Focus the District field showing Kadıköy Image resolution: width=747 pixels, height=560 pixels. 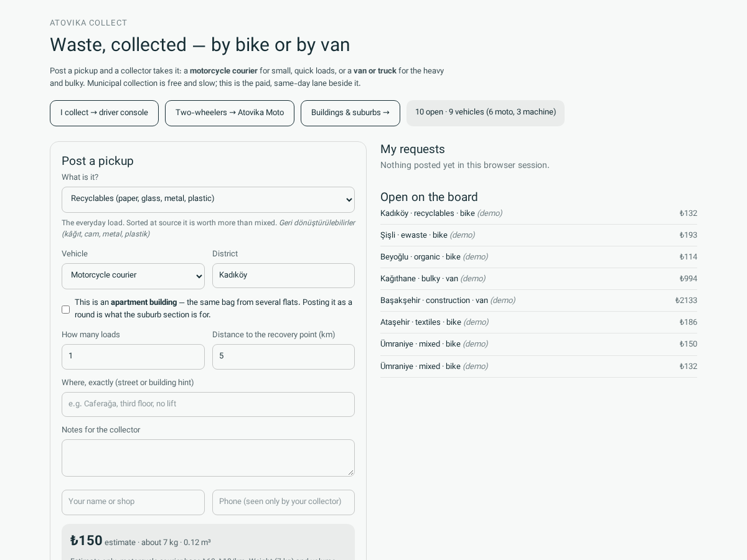283,276
